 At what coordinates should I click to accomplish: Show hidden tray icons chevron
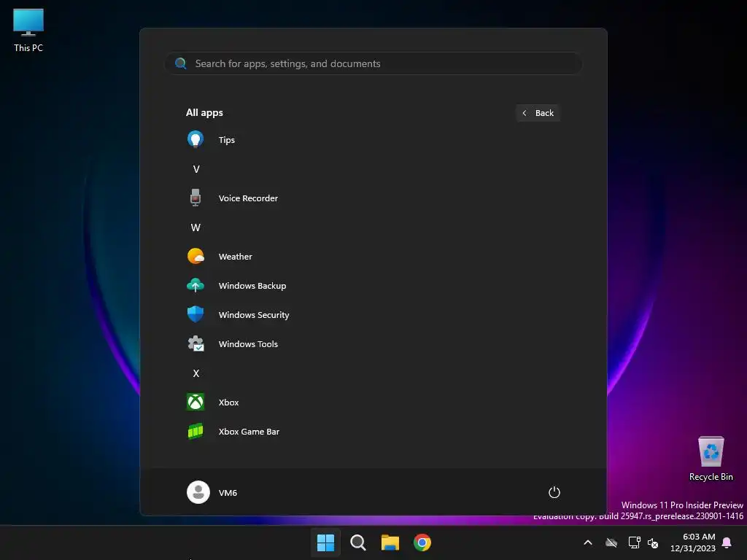point(588,542)
